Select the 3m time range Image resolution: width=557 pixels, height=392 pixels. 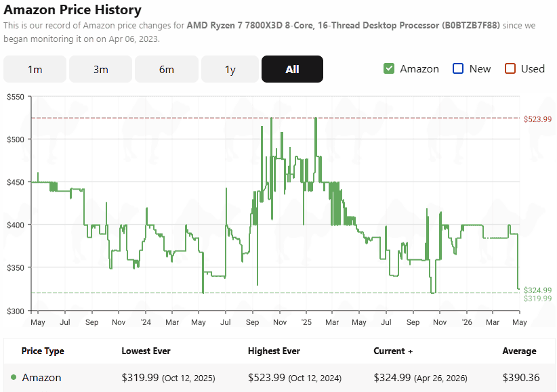[x=100, y=69]
